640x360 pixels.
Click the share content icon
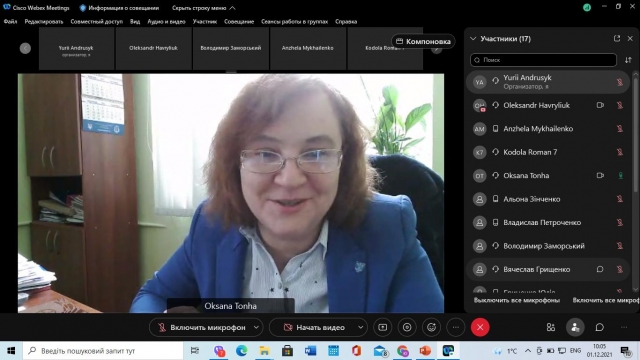[382, 327]
